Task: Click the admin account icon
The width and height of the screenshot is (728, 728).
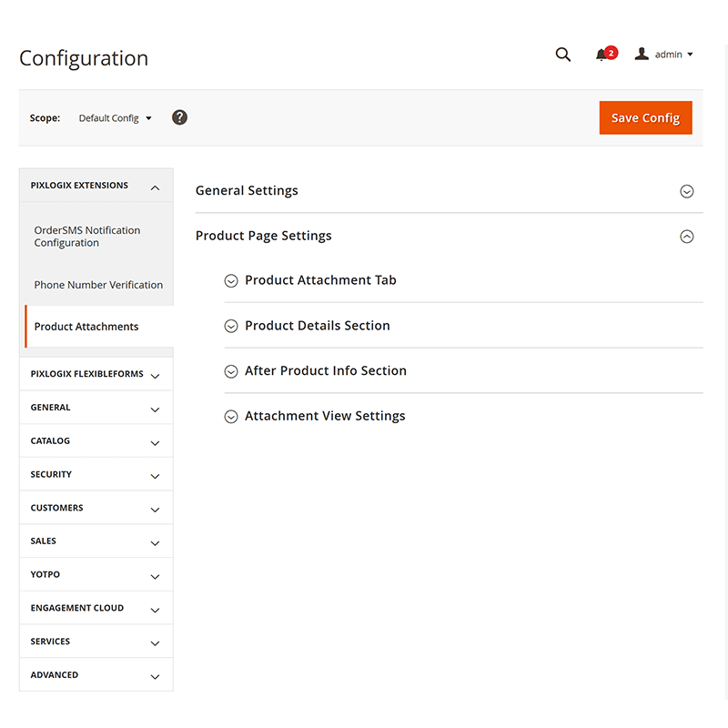Action: tap(642, 54)
